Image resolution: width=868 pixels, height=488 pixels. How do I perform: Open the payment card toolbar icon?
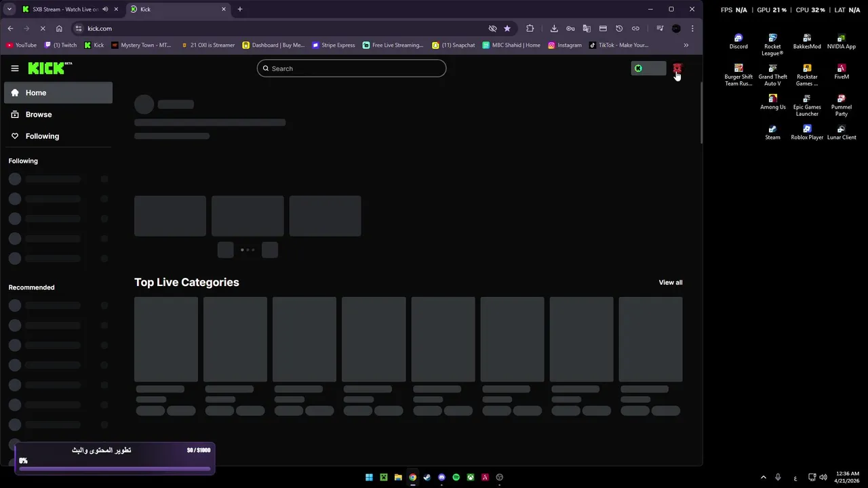coord(603,28)
